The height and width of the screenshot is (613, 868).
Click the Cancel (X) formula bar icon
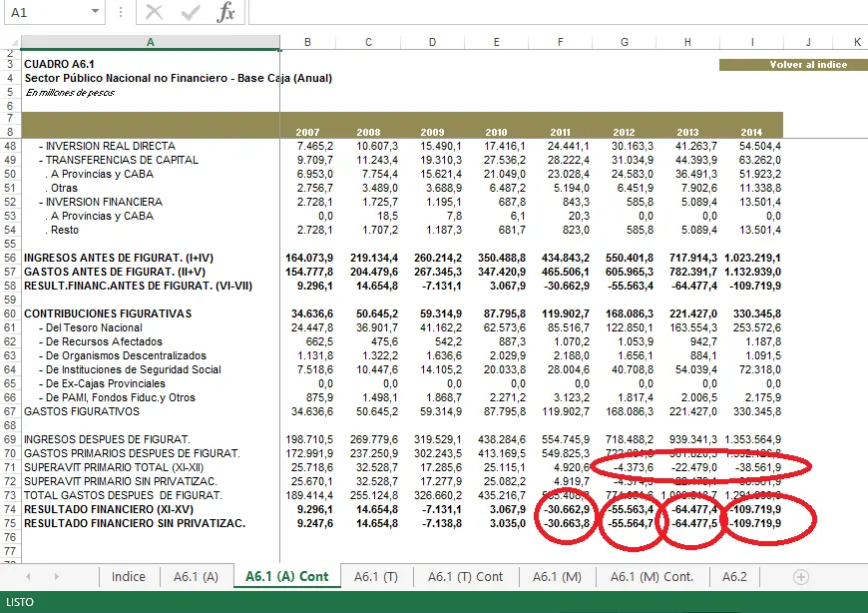[154, 12]
